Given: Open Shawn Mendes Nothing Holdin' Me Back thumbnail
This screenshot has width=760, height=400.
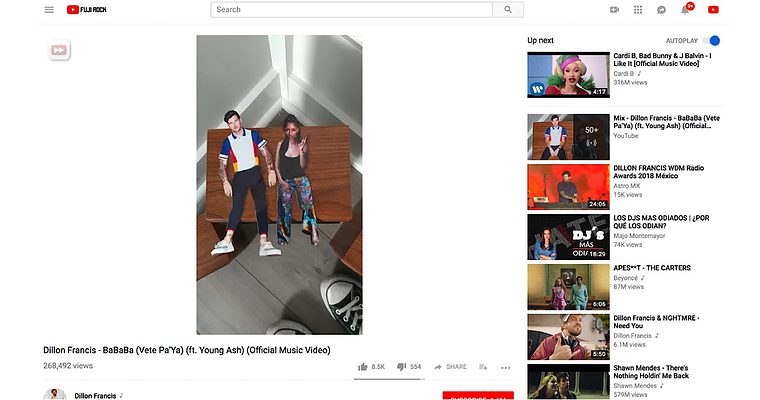Looking at the screenshot, I should coord(569,382).
